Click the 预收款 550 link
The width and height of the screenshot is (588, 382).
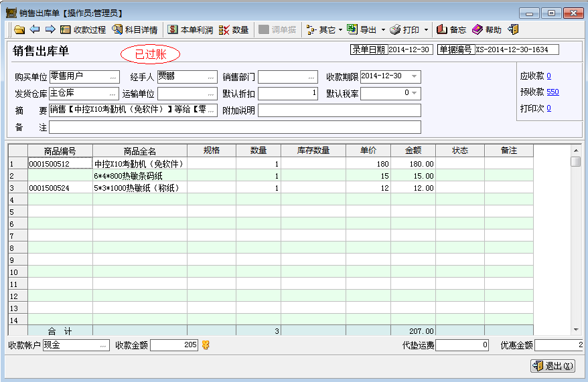553,92
